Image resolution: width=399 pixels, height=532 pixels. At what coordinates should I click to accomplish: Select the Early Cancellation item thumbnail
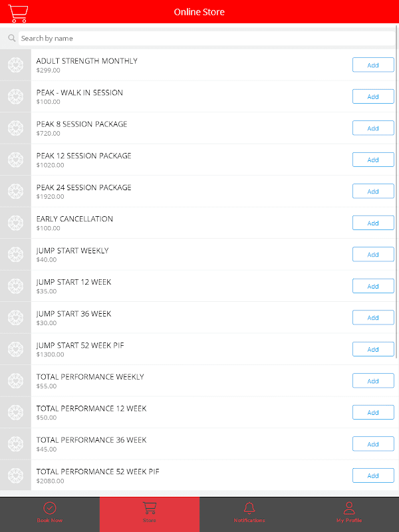[x=15, y=223]
